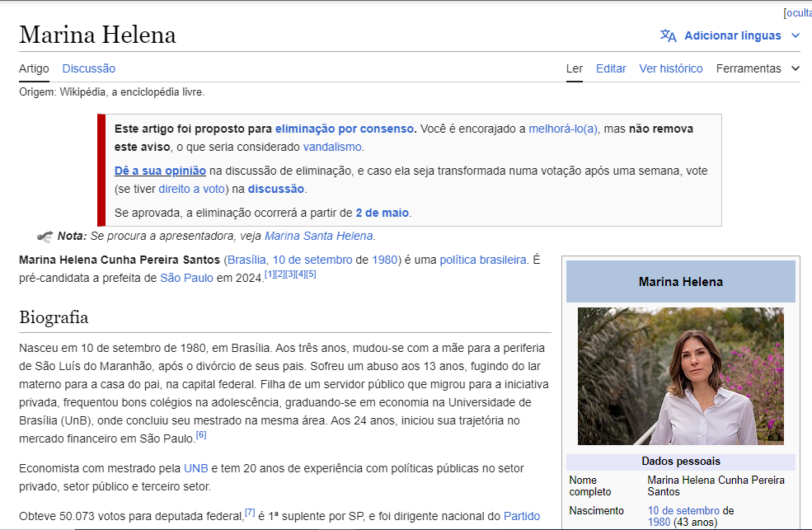Open infobox 1980 birth year link

pyautogui.click(x=659, y=523)
